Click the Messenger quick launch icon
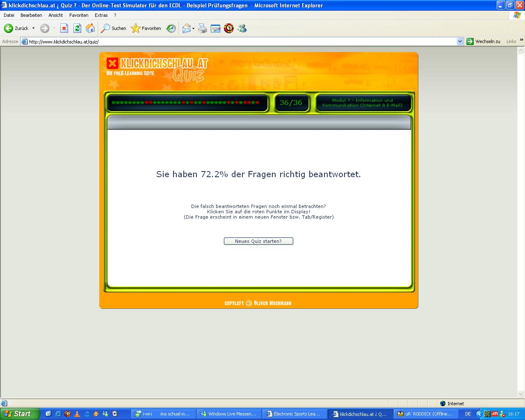 (105, 414)
